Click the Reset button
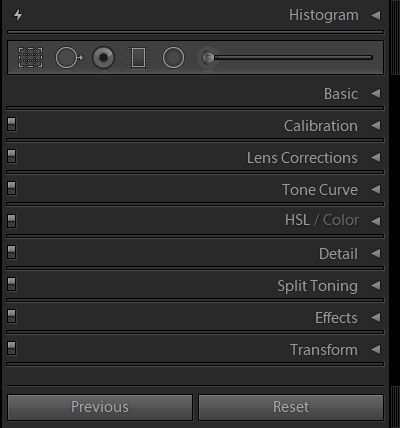 point(291,407)
